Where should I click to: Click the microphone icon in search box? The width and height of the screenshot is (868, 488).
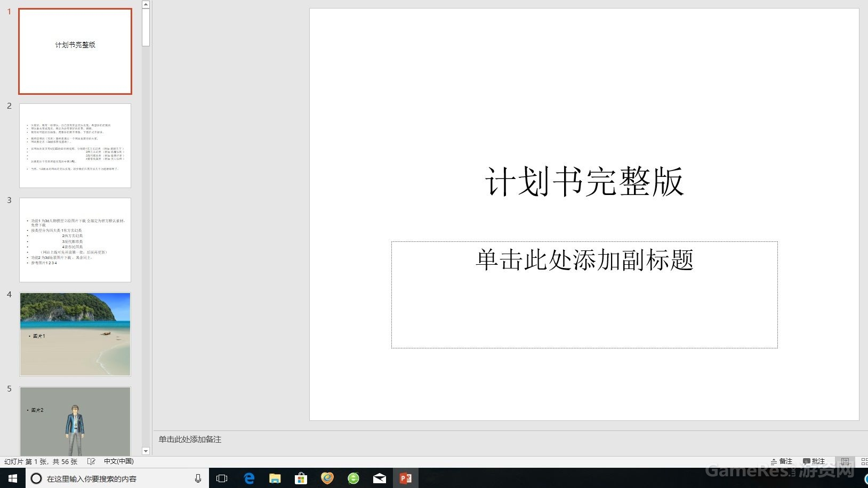point(198,478)
